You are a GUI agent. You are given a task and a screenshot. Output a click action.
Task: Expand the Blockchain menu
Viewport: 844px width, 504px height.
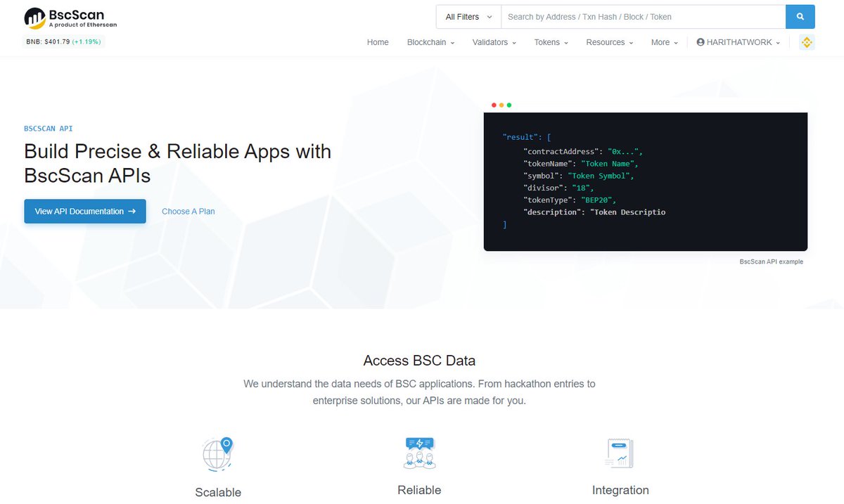(430, 42)
